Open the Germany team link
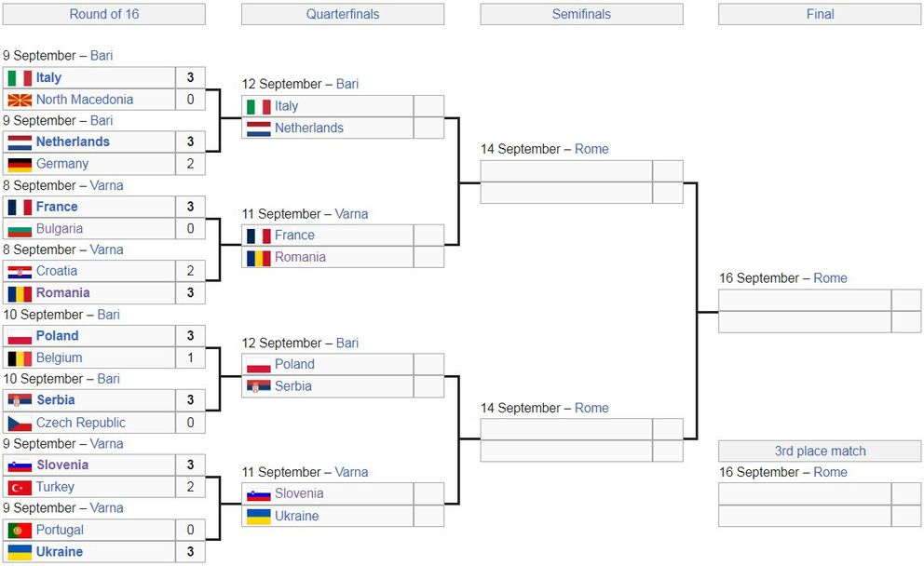 (x=62, y=164)
